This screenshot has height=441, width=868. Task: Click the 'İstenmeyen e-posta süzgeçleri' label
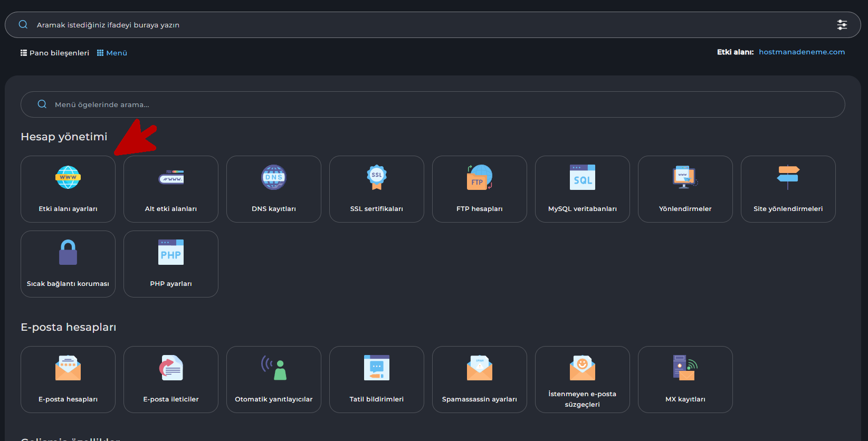[x=583, y=399]
